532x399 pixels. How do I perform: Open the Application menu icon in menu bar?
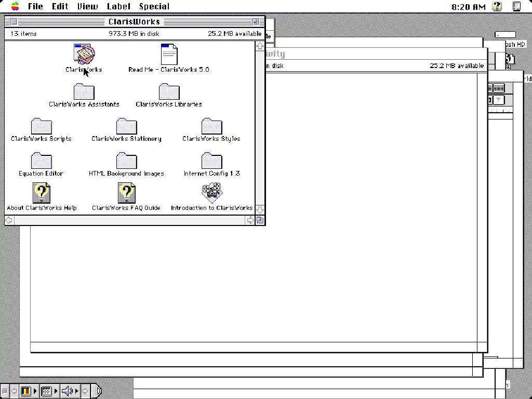click(516, 6)
